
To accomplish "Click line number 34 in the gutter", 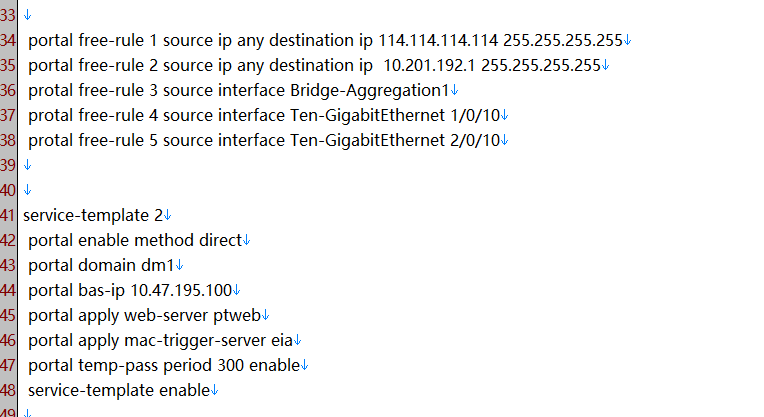I will pos(8,40).
